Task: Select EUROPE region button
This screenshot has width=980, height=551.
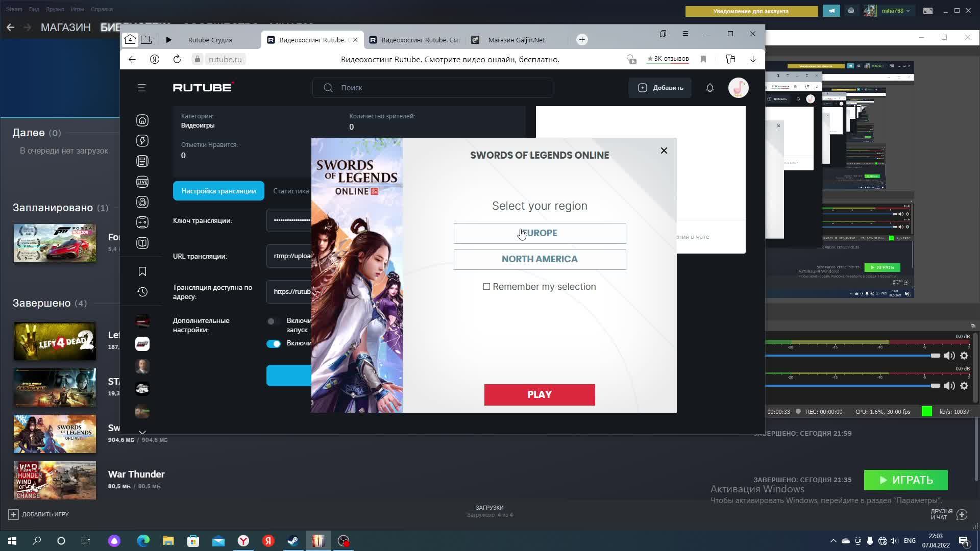Action: click(540, 233)
